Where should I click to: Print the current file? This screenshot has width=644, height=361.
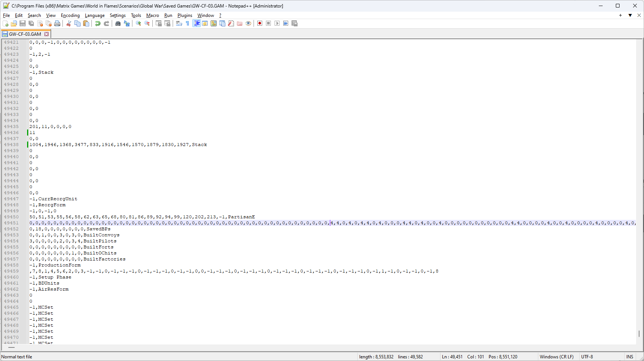(57, 23)
